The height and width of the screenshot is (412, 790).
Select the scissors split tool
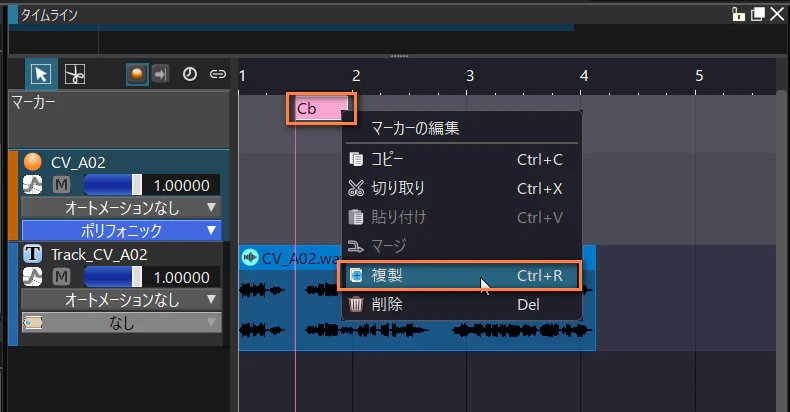point(75,74)
